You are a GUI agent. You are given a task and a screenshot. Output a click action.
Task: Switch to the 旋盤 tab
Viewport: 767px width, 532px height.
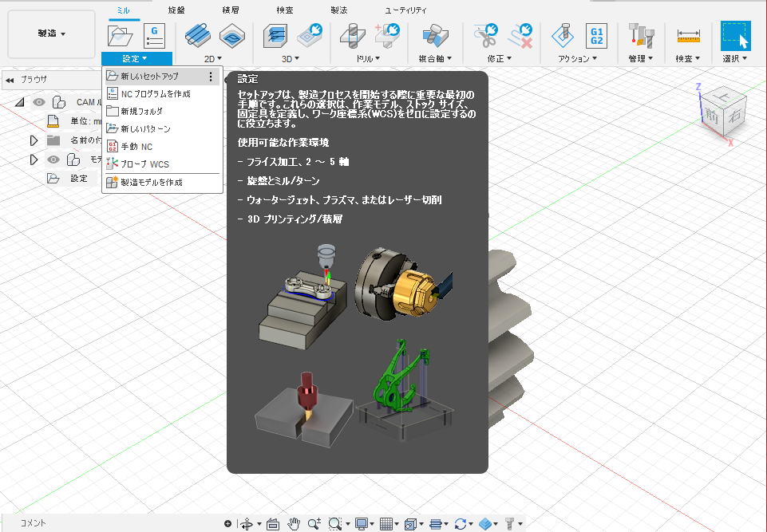coord(176,10)
